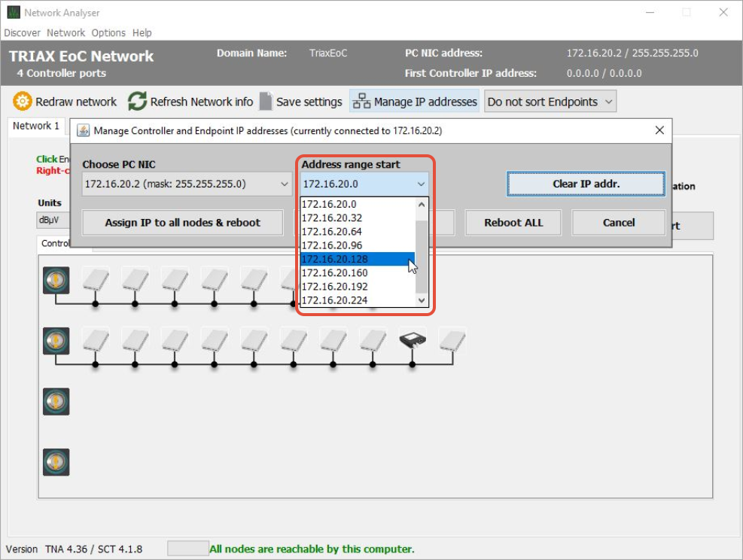
Task: Select the third controller port icon
Action: point(56,401)
